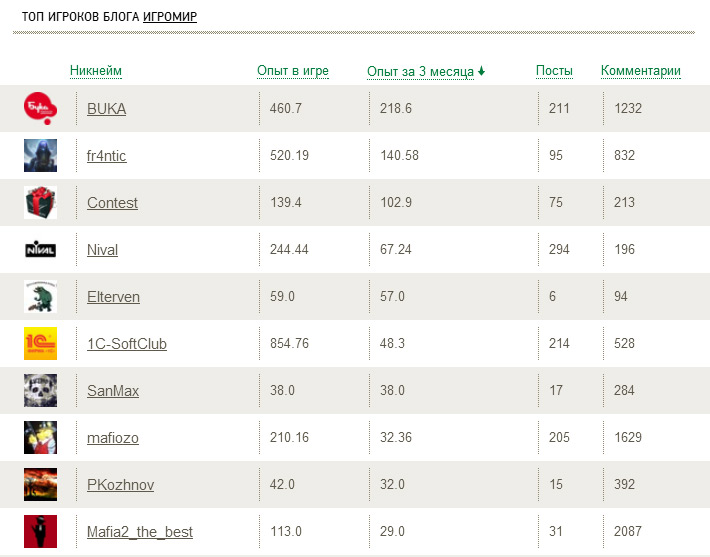Viewport: 710px width, 557px height.
Task: Open the ИГРОМИР blog link
Action: pos(170,17)
